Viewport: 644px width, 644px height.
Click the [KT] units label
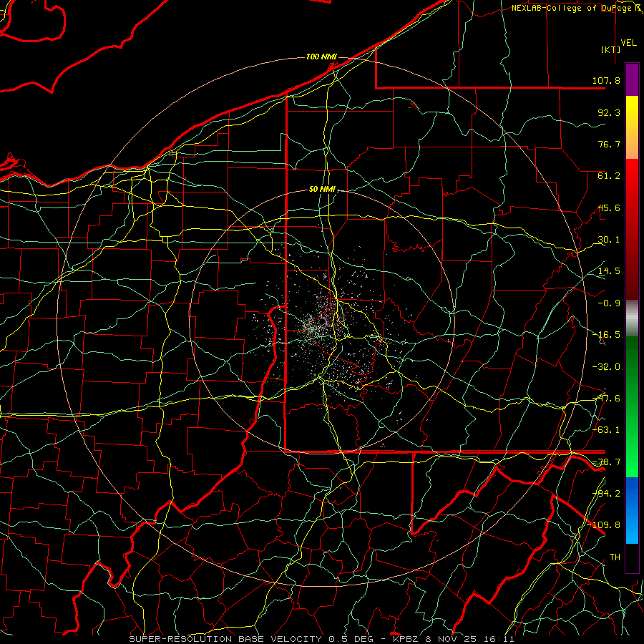click(x=611, y=49)
